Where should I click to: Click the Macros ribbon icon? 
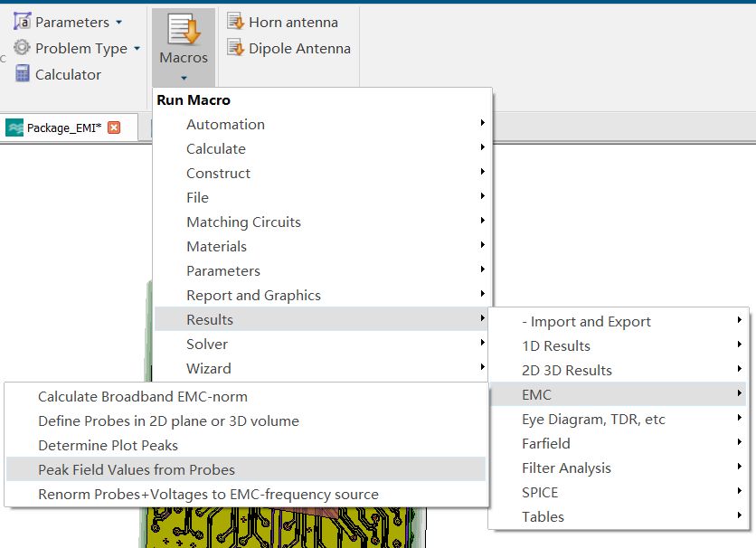[184, 29]
